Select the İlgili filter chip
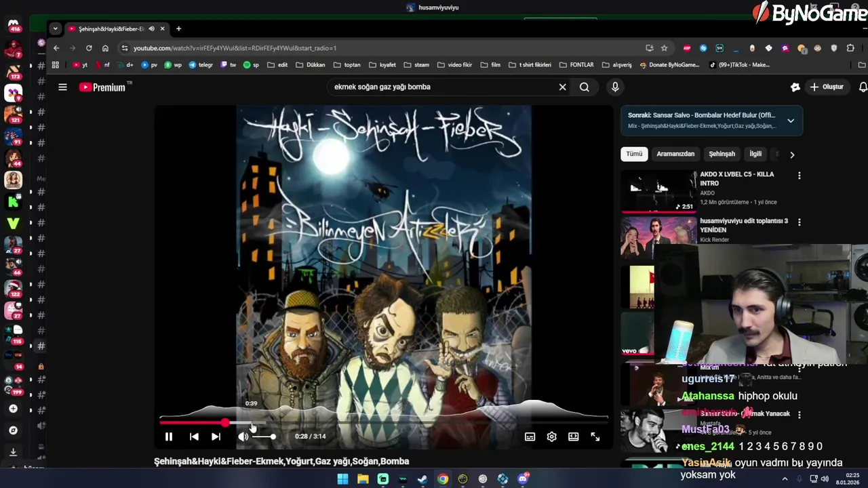868x488 pixels. [x=755, y=154]
